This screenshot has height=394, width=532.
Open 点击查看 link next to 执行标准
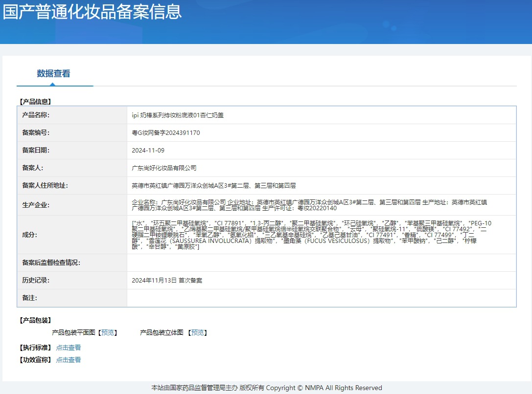click(x=69, y=348)
